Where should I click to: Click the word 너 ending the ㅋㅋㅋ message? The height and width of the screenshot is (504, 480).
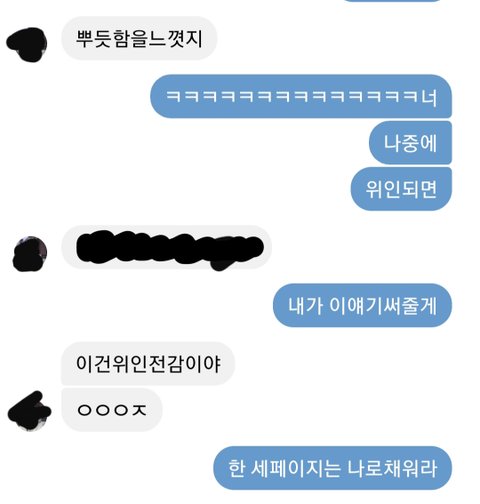click(428, 97)
